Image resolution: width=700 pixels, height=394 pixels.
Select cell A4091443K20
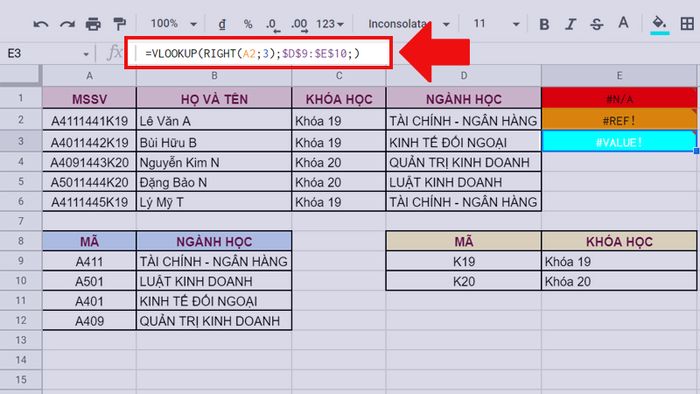coord(89,162)
